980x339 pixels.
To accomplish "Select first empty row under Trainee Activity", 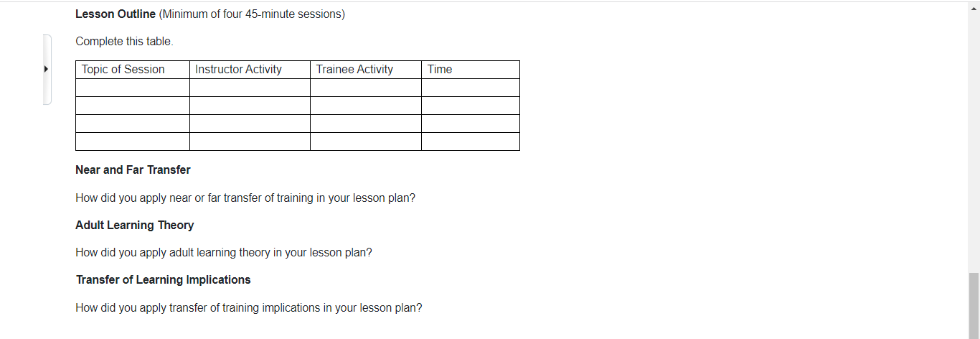I will coord(365,88).
